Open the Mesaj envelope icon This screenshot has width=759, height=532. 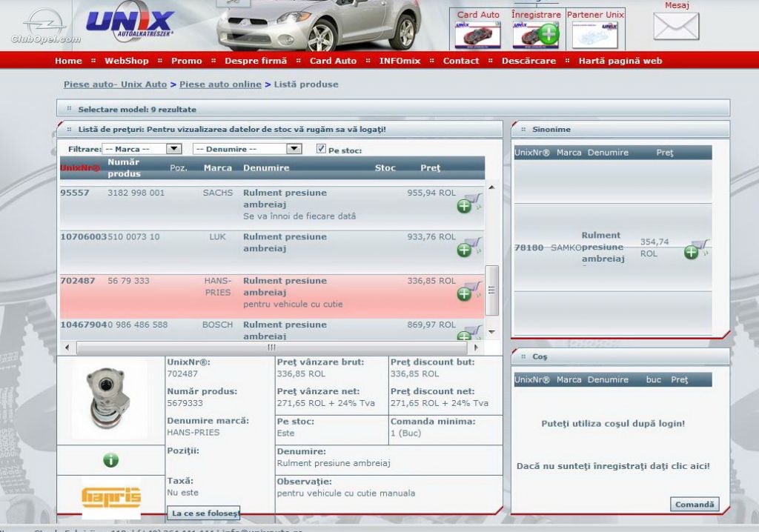point(676,27)
